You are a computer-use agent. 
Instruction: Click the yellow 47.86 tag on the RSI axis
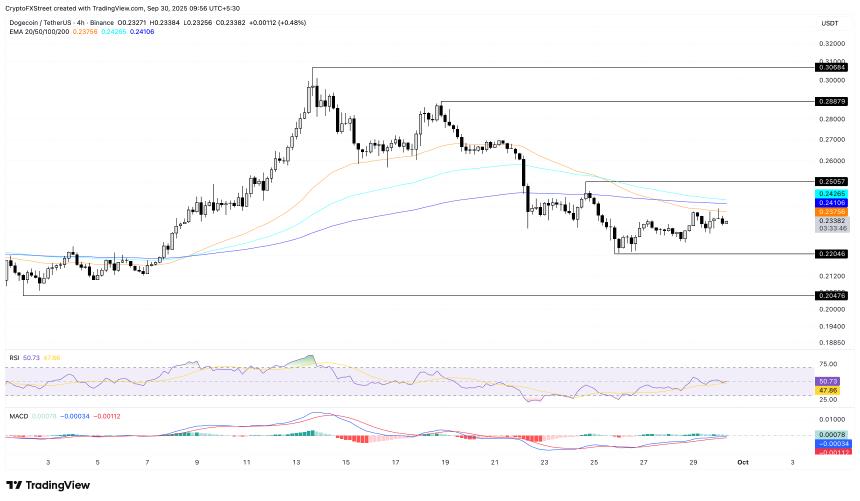[x=828, y=390]
